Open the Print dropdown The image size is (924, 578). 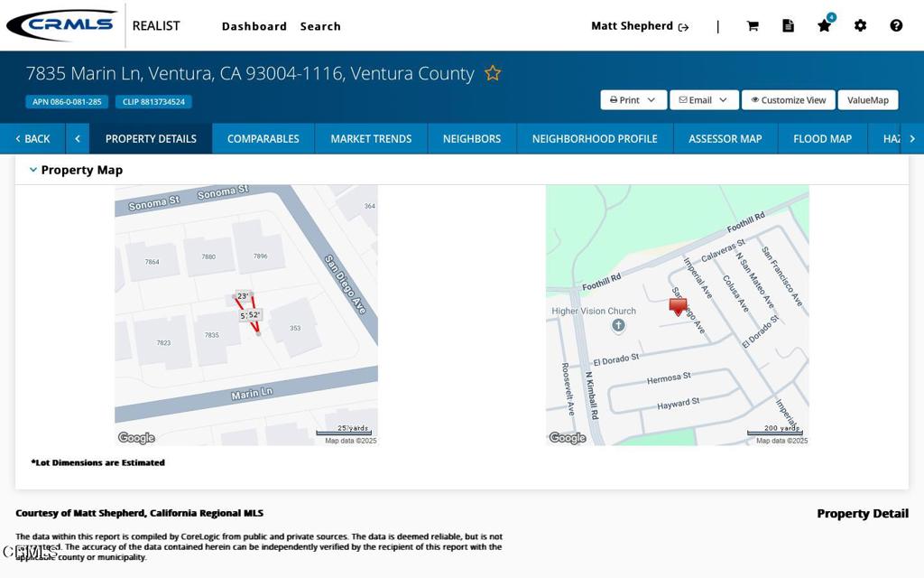pos(633,100)
